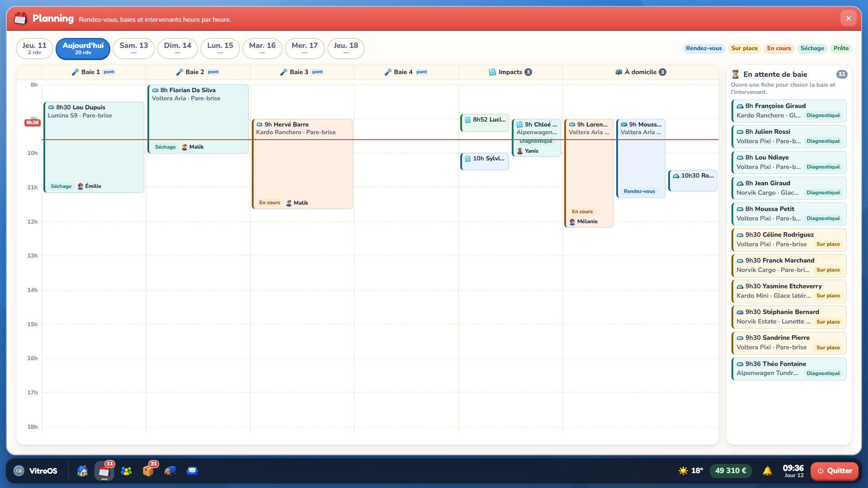Select the Lun. 15 day tab
This screenshot has height=488, width=868.
[220, 48]
